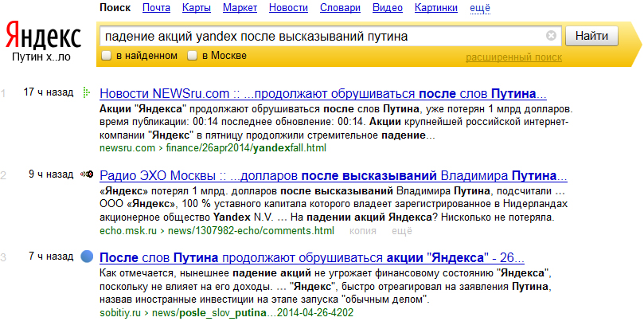The width and height of the screenshot is (644, 329).
Task: Open the Почта service tab
Action: click(156, 8)
